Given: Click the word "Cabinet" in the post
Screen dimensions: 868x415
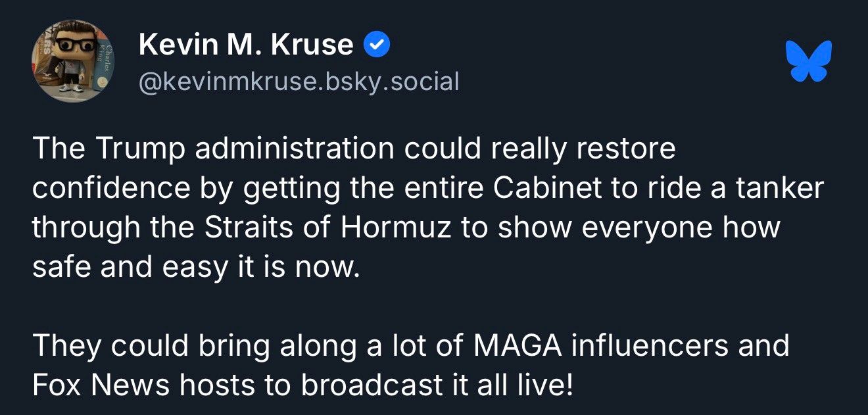Looking at the screenshot, I should 546,189.
